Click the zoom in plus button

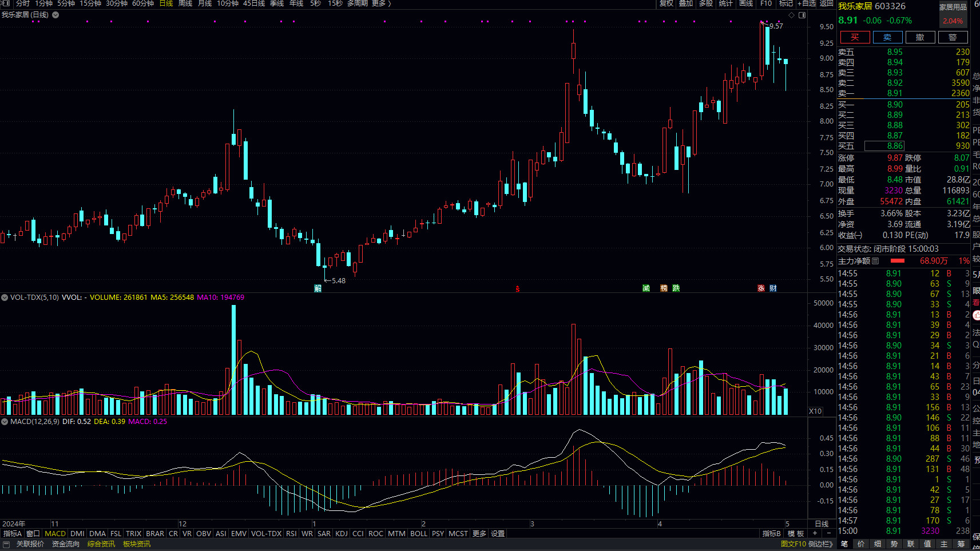pyautogui.click(x=815, y=533)
